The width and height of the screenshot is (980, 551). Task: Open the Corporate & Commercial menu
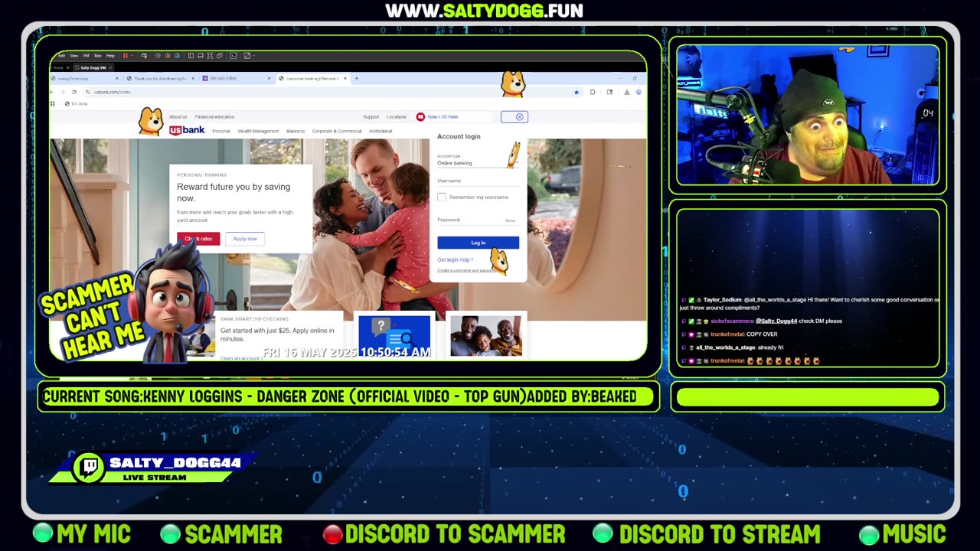(x=337, y=131)
